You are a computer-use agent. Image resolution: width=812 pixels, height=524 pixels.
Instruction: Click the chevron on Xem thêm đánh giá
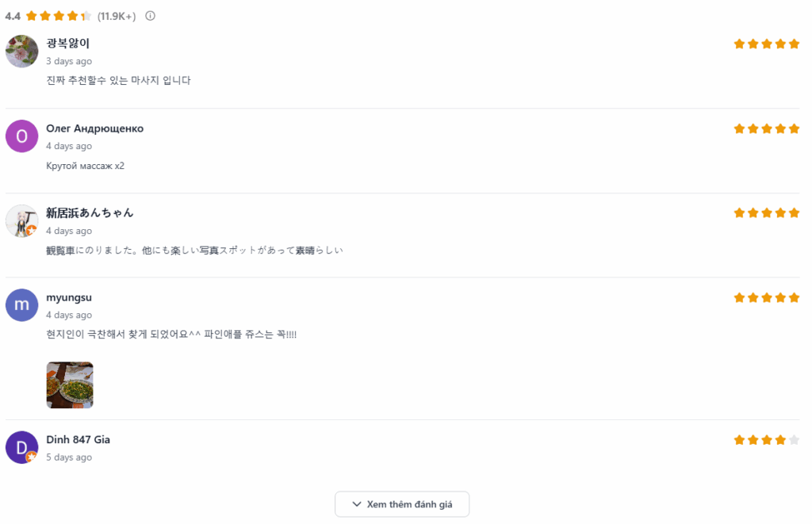pyautogui.click(x=357, y=504)
